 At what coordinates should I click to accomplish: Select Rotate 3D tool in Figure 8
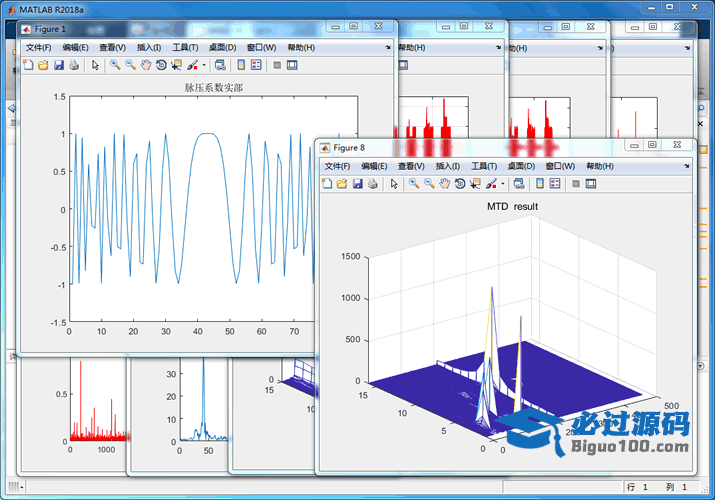click(x=460, y=184)
